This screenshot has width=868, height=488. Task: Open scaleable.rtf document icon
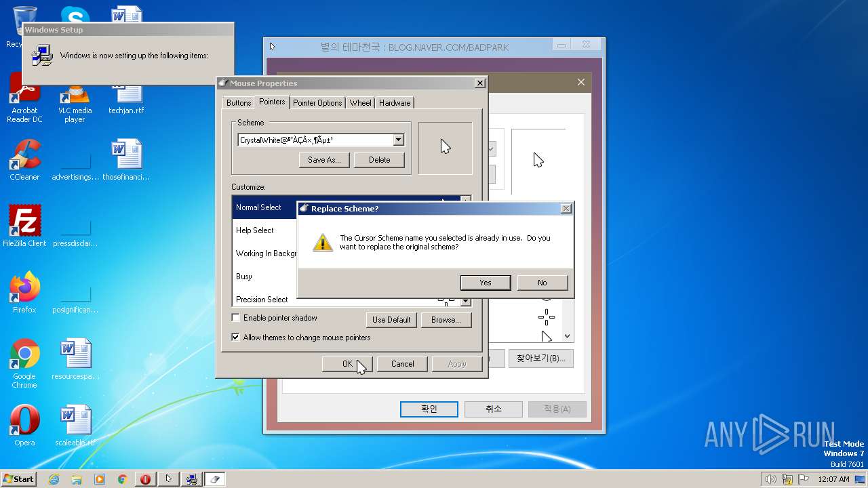[75, 426]
